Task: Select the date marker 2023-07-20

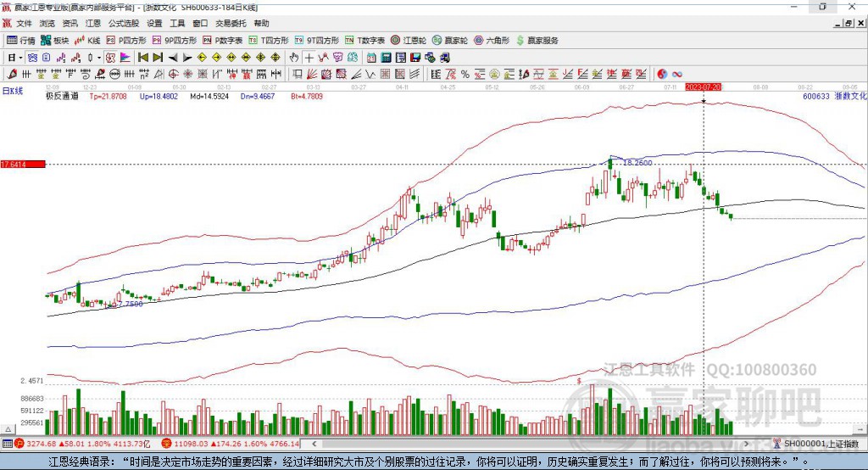Action: coord(703,87)
